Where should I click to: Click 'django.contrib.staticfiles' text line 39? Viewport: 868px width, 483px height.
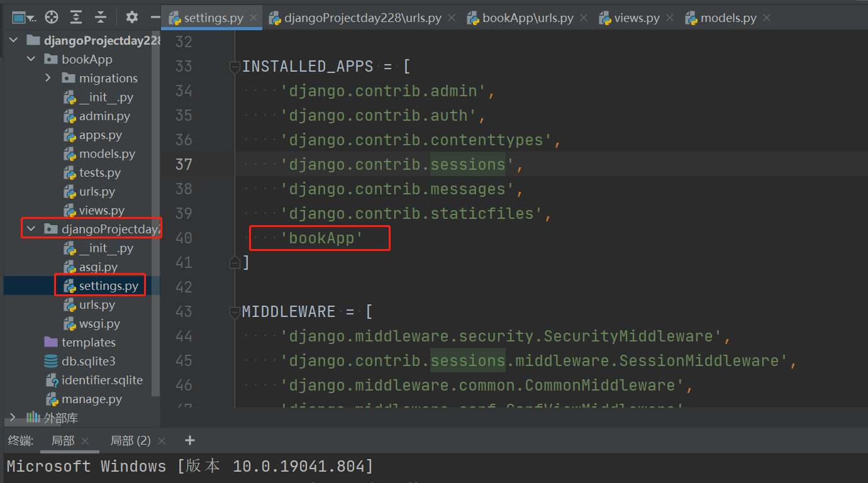[411, 213]
